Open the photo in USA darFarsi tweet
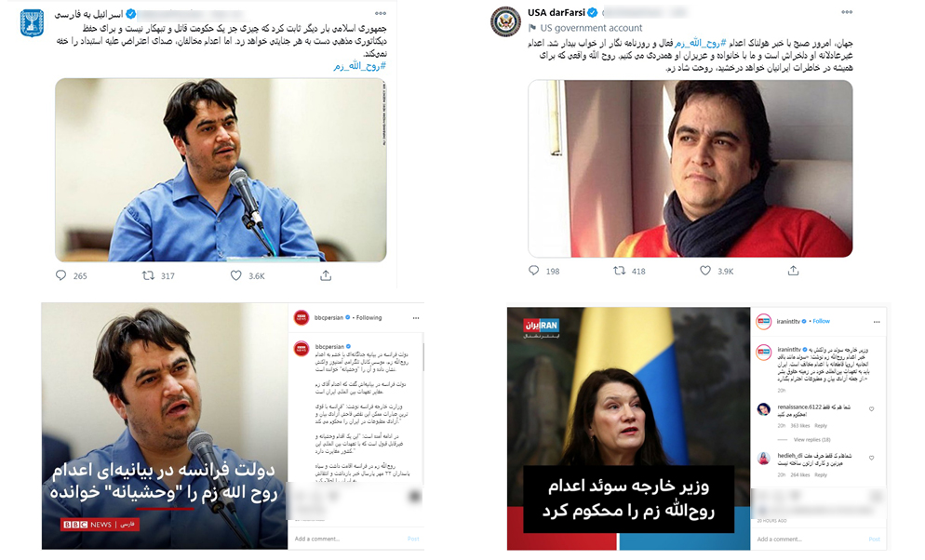The image size is (925, 560). pyautogui.click(x=690, y=168)
